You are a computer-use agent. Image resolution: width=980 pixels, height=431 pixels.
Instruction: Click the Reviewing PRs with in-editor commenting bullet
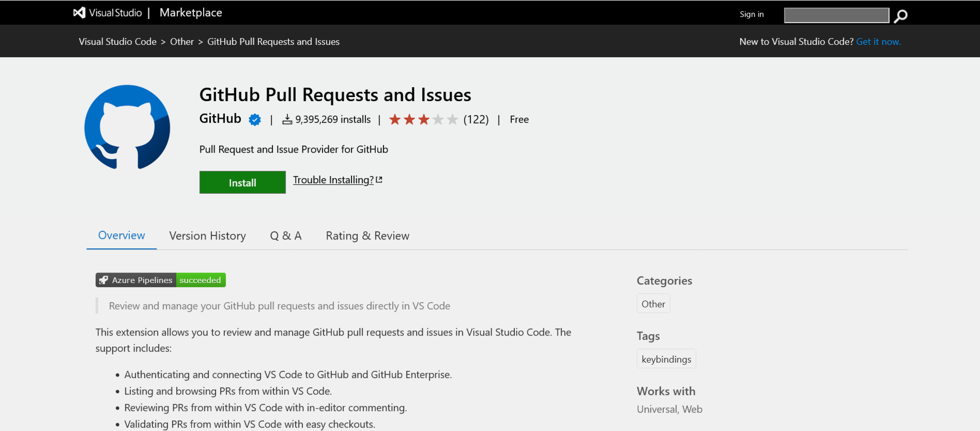(265, 407)
